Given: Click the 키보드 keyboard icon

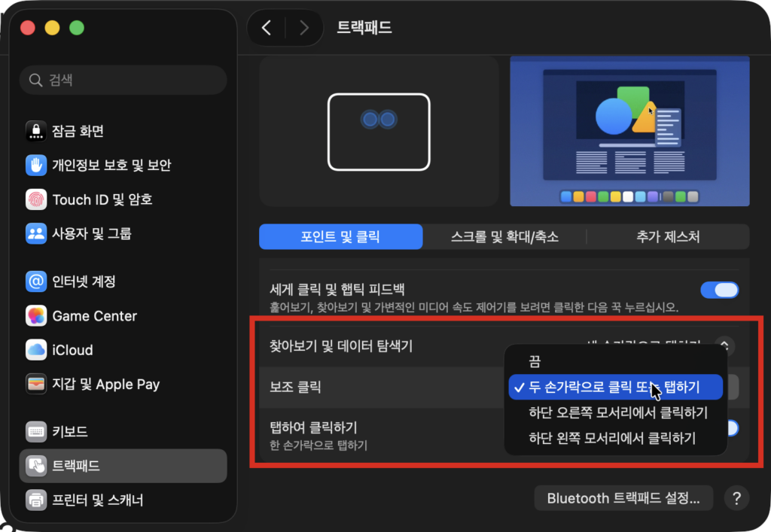Looking at the screenshot, I should tap(36, 432).
